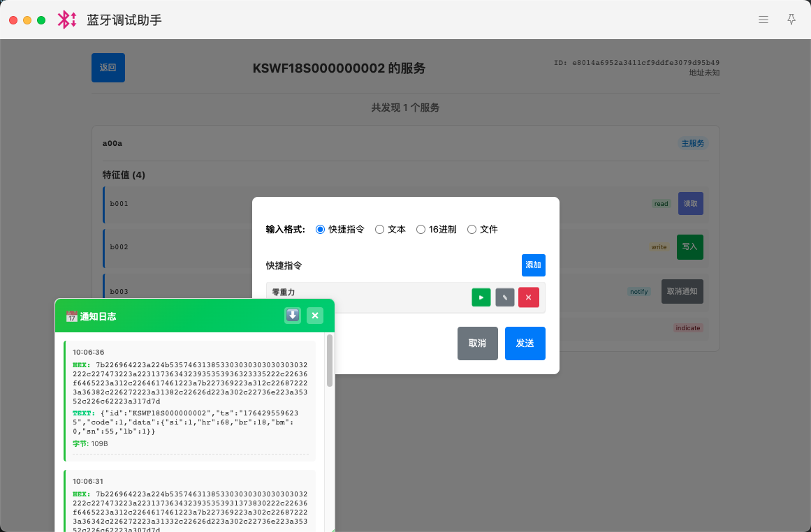The width and height of the screenshot is (811, 532).
Task: Go back using the 返回 button
Action: pos(108,68)
